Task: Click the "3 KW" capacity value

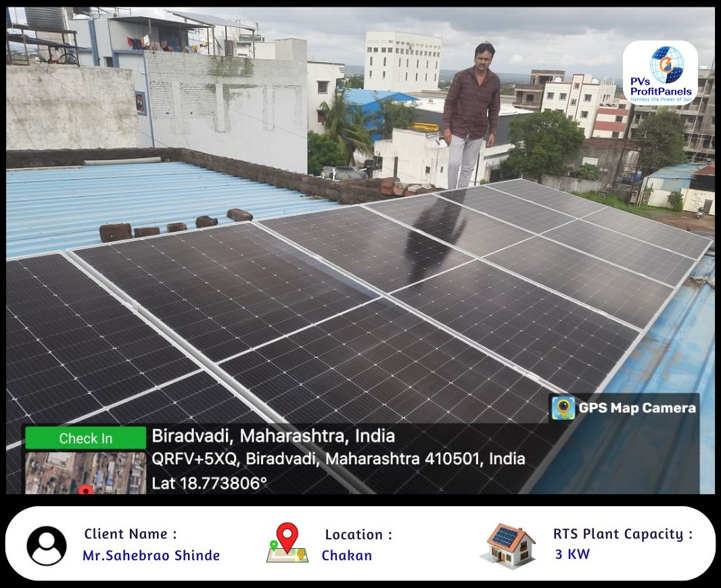Action: click(572, 554)
